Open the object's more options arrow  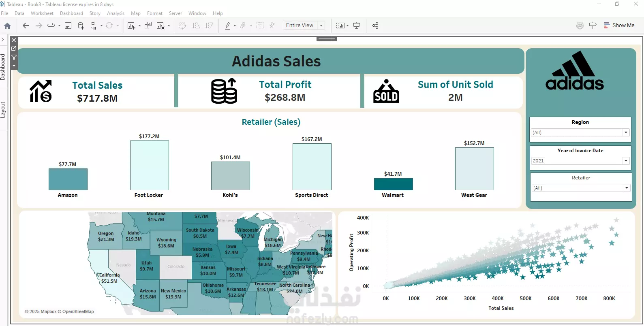(14, 66)
